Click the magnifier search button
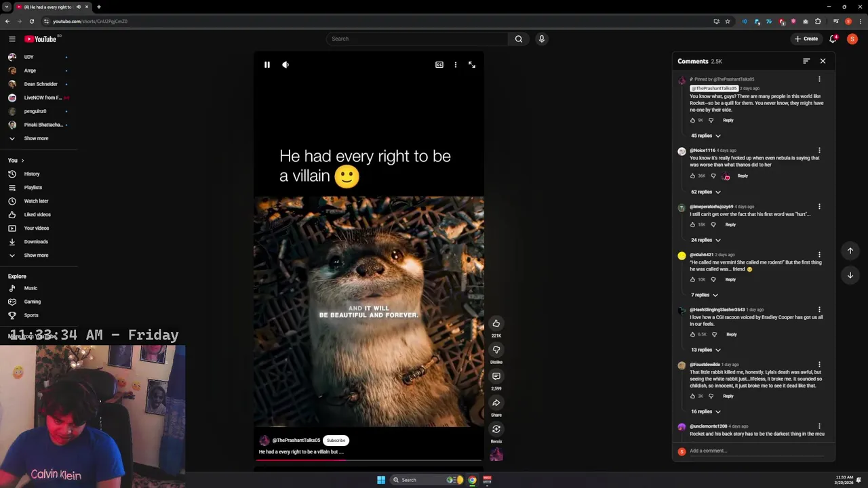Viewport: 868px width, 488px height. (x=519, y=39)
